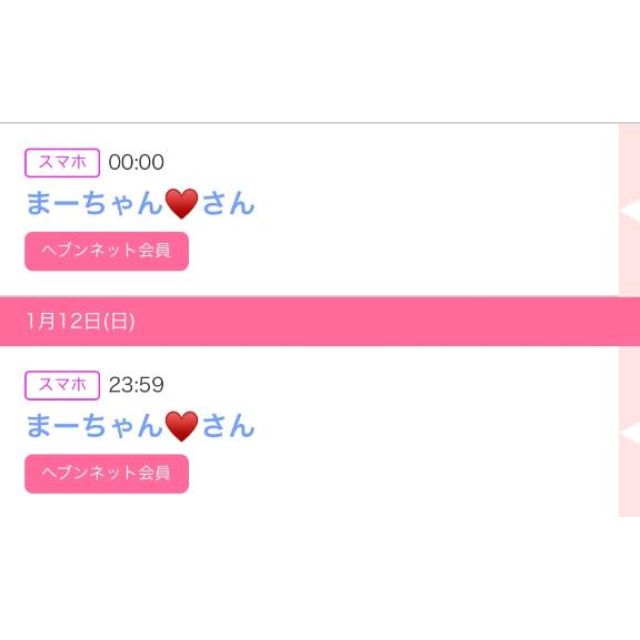Viewport: 640px width, 640px height.
Task: Select the 00:00 timestamp
Action: 136,162
